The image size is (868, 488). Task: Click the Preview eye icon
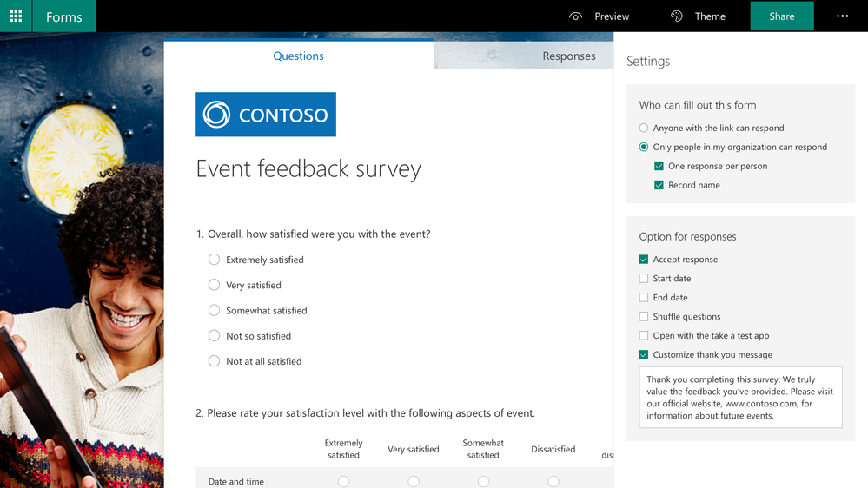click(x=576, y=16)
